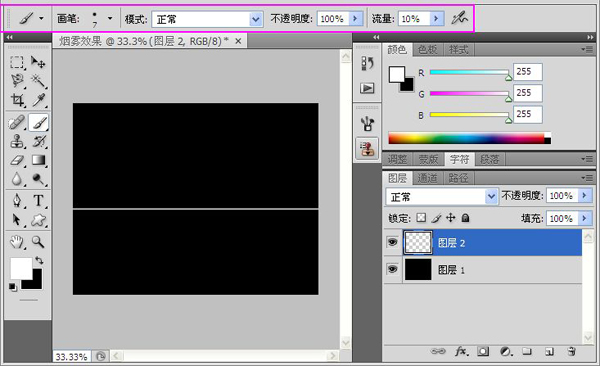This screenshot has height=366, width=600.
Task: Select the Horizontal Type tool
Action: pos(38,201)
